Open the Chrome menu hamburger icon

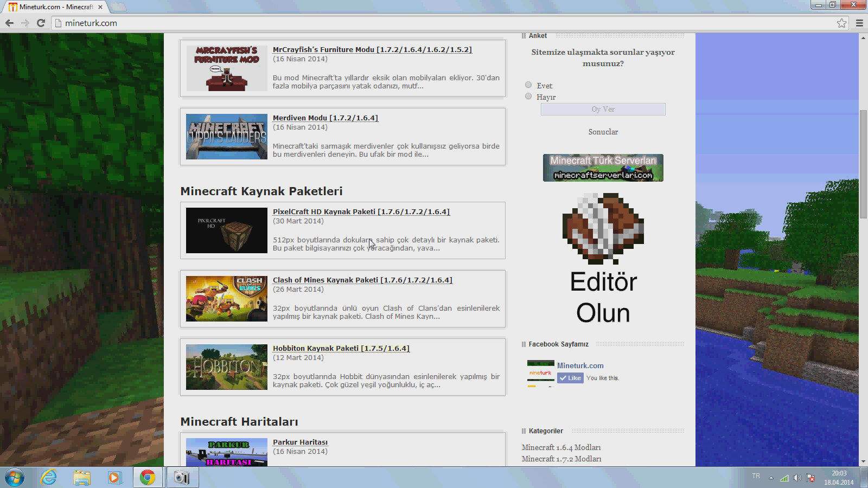pyautogui.click(x=859, y=23)
